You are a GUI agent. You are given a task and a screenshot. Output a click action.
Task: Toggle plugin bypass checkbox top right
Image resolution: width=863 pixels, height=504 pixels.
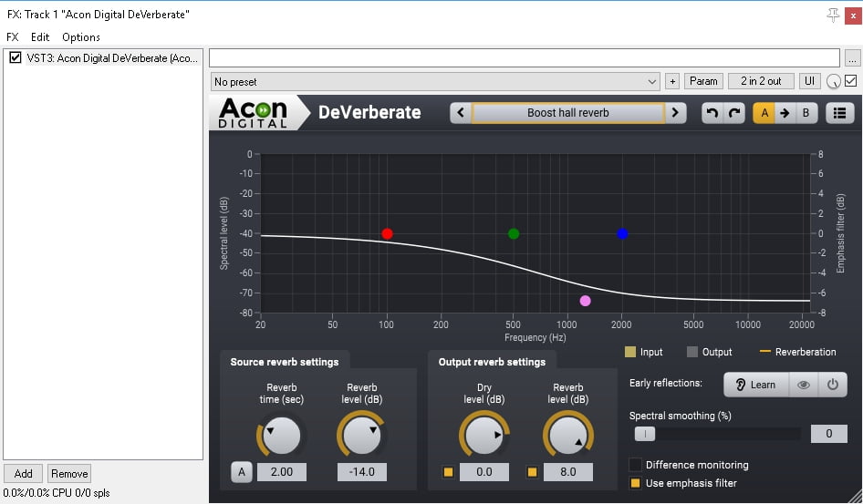[851, 81]
